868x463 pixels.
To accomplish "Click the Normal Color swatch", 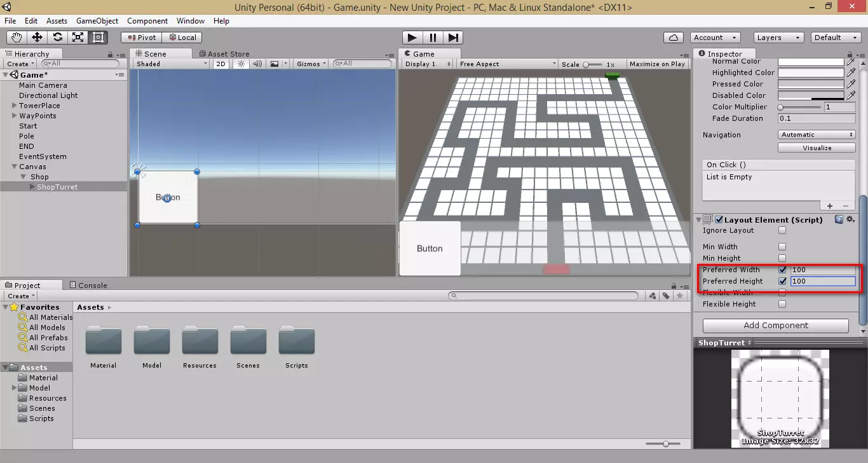I will 811,62.
